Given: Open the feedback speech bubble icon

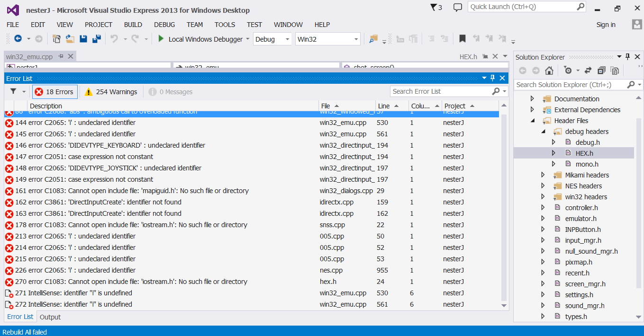Looking at the screenshot, I should point(457,7).
